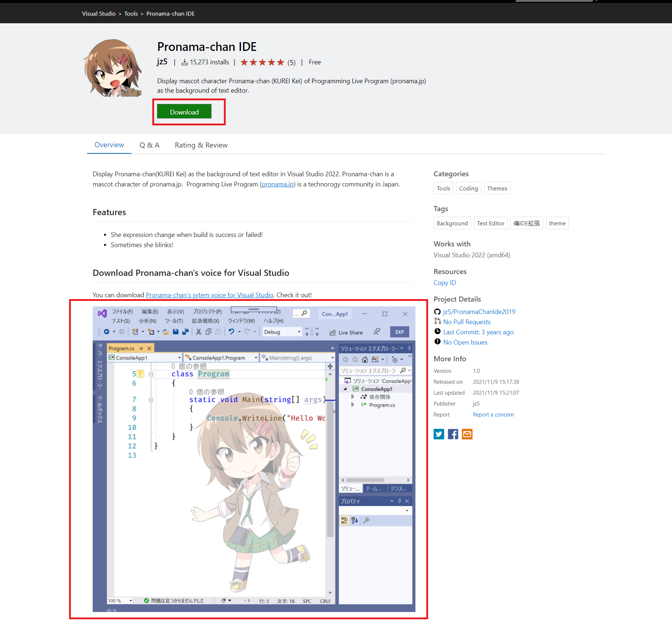
Task: Click the version value 1.0
Action: click(476, 371)
